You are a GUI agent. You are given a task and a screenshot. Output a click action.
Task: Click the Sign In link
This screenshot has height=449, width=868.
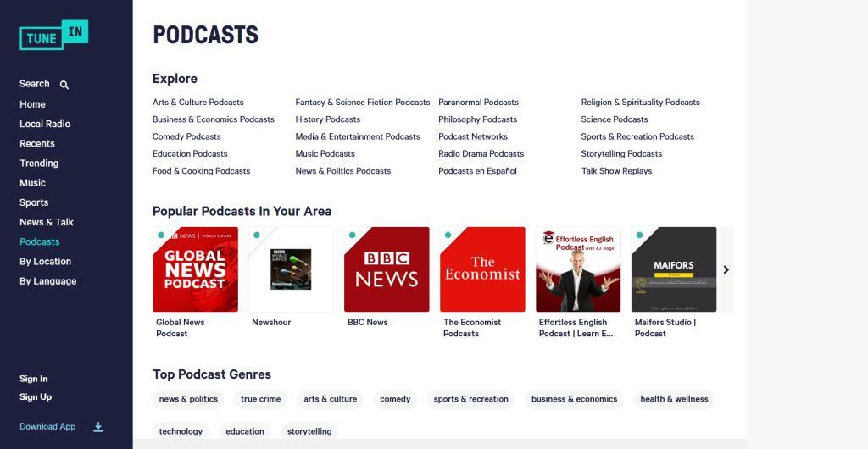[33, 379]
